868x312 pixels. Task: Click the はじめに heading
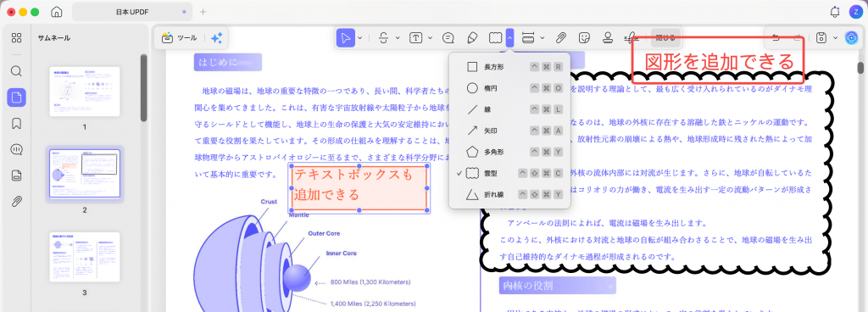(x=227, y=63)
